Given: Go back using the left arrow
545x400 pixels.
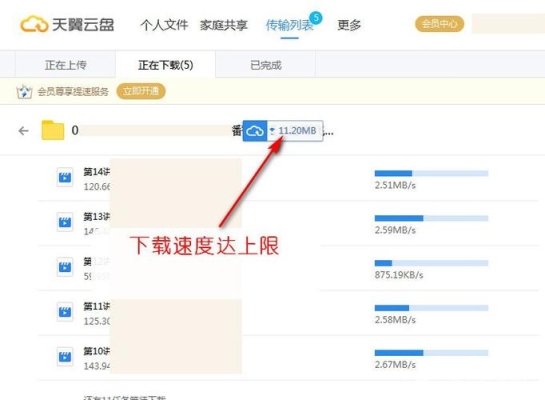Looking at the screenshot, I should click(x=23, y=131).
